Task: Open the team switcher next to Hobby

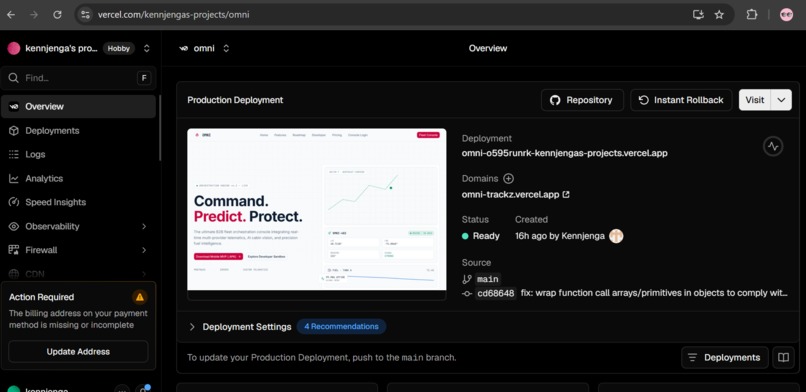Action: 146,48
